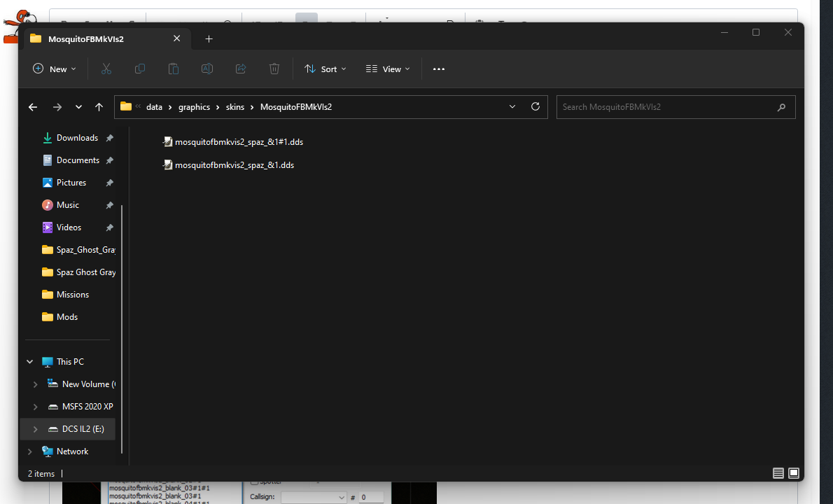Open the Spaz_Ghost_Gray folder with underscores
This screenshot has width=833, height=504.
coord(78,250)
